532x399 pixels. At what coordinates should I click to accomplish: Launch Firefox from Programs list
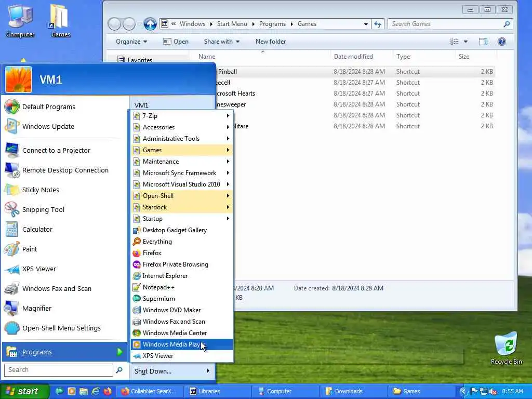182,253
